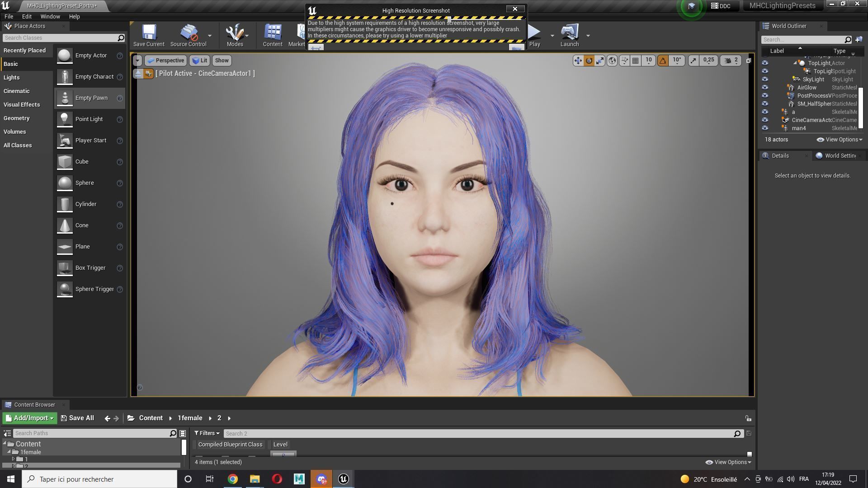The width and height of the screenshot is (868, 488).
Task: Click the Save All button
Action: (77, 418)
